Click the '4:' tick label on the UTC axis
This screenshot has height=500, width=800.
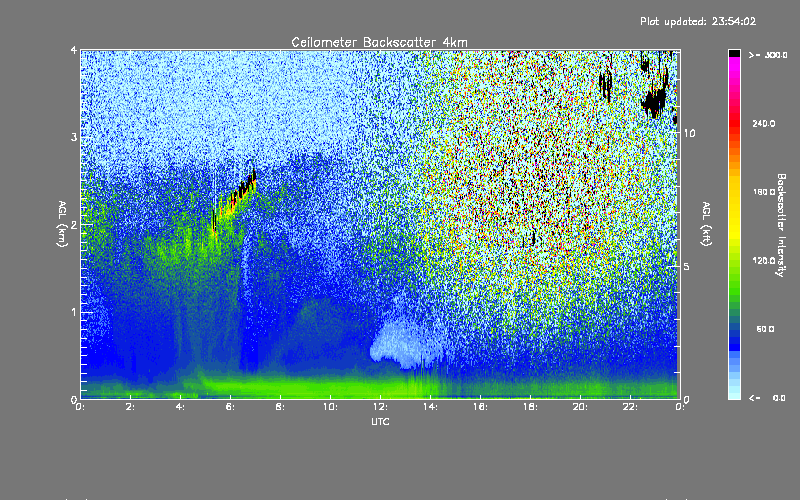[x=180, y=407]
